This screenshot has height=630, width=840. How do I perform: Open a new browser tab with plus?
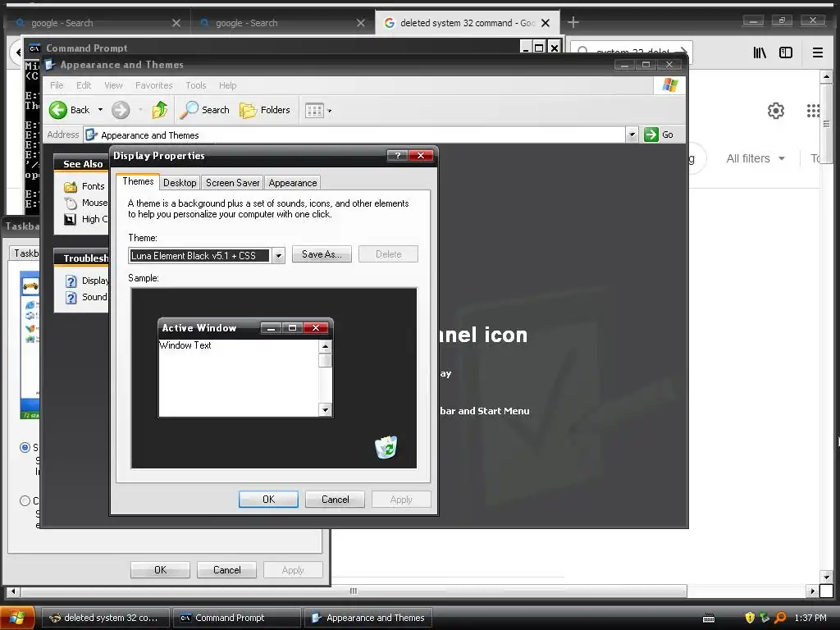point(573,22)
